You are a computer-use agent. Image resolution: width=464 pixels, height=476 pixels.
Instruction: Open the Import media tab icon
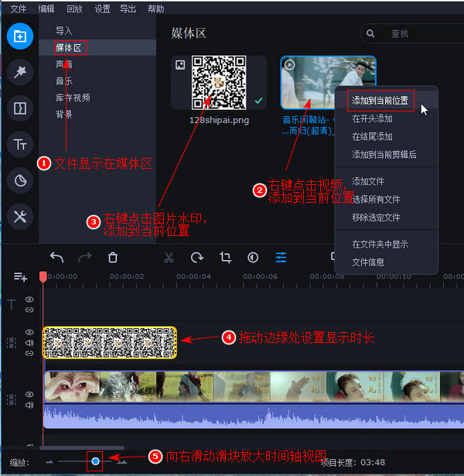[19, 36]
